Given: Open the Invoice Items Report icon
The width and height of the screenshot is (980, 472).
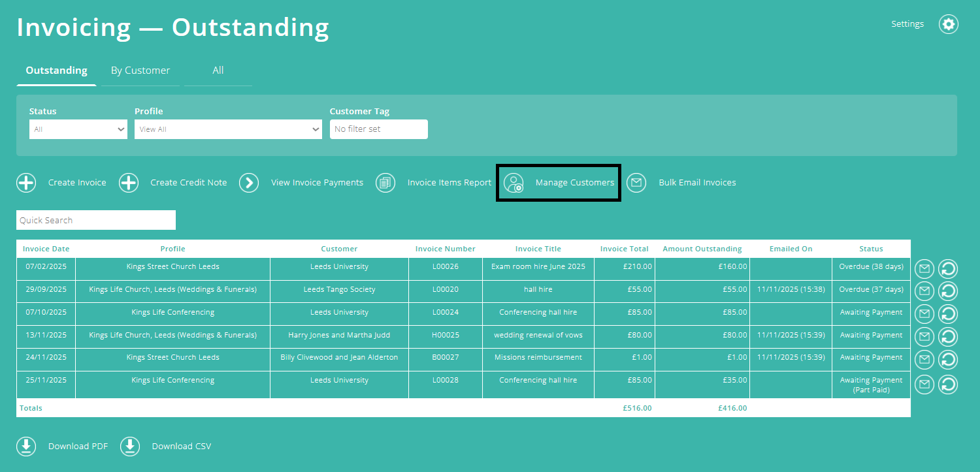Looking at the screenshot, I should [385, 183].
